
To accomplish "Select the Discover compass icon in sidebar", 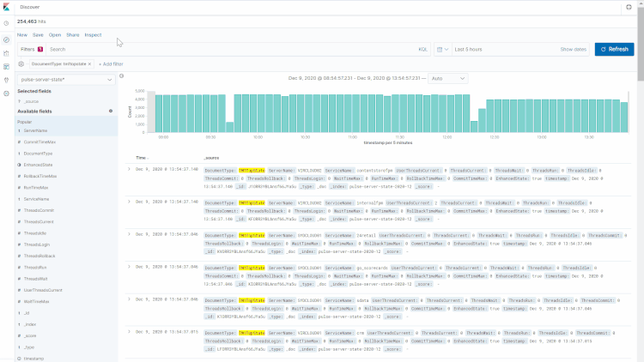I will pos(6,39).
